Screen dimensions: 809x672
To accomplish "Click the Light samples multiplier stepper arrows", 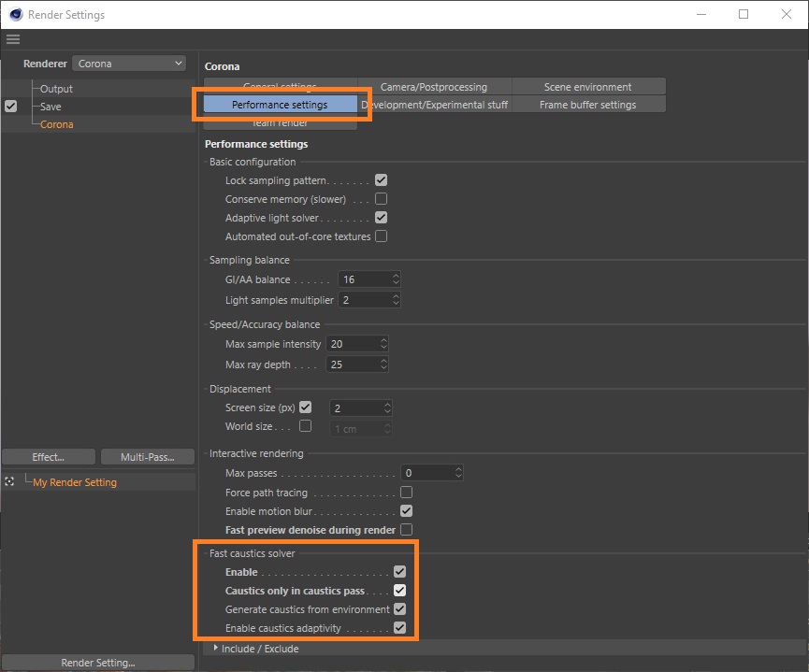I will [x=396, y=300].
